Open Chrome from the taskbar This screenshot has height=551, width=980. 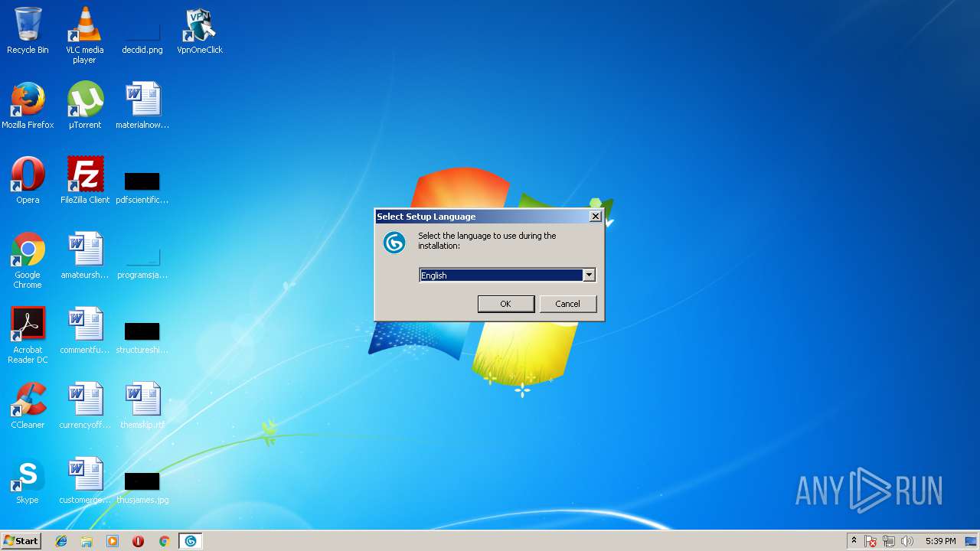pos(164,541)
